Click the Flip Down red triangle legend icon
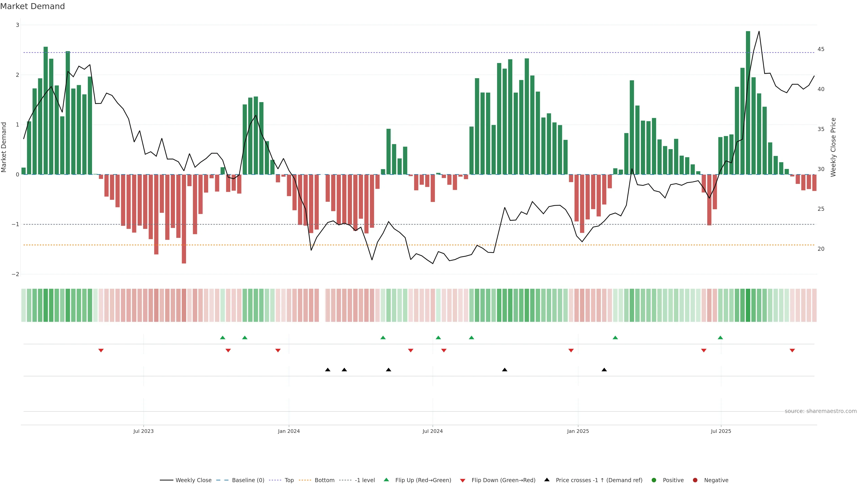Image resolution: width=868 pixels, height=488 pixels. pyautogui.click(x=463, y=481)
